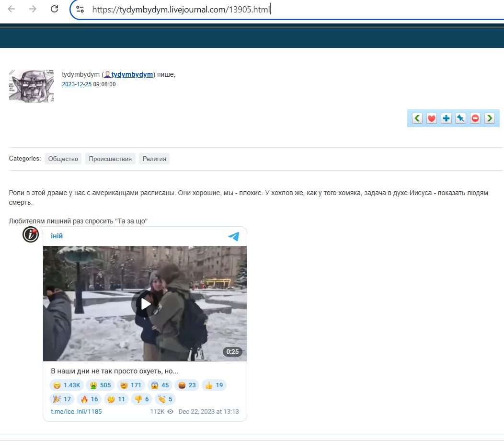Toggle the thumbs-up reaction showing 19

tap(214, 385)
